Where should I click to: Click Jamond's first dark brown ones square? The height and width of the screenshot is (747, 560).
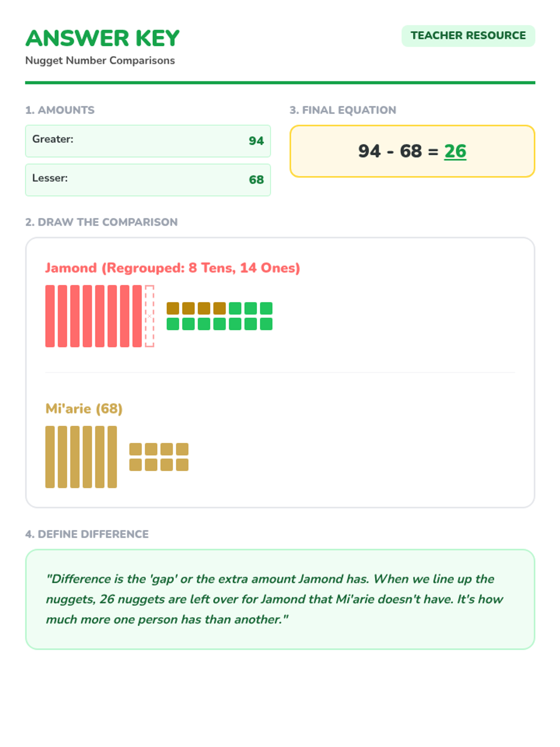173,308
